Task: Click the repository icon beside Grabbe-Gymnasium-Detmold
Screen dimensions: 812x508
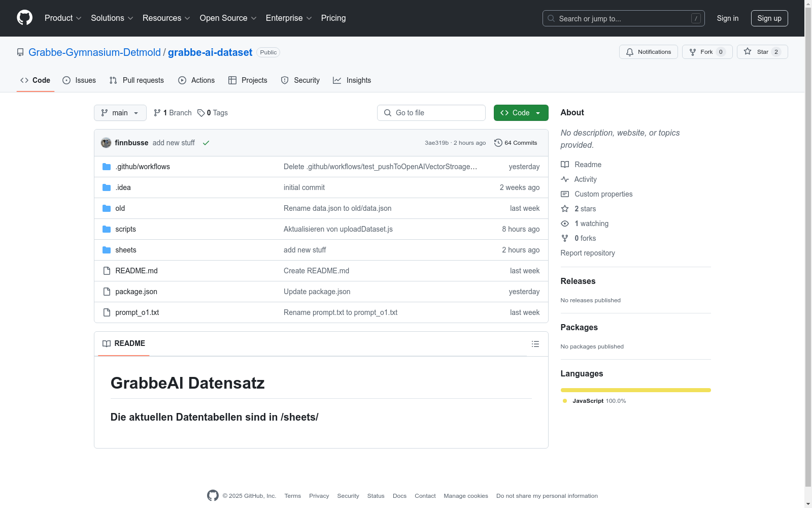Action: coord(20,52)
